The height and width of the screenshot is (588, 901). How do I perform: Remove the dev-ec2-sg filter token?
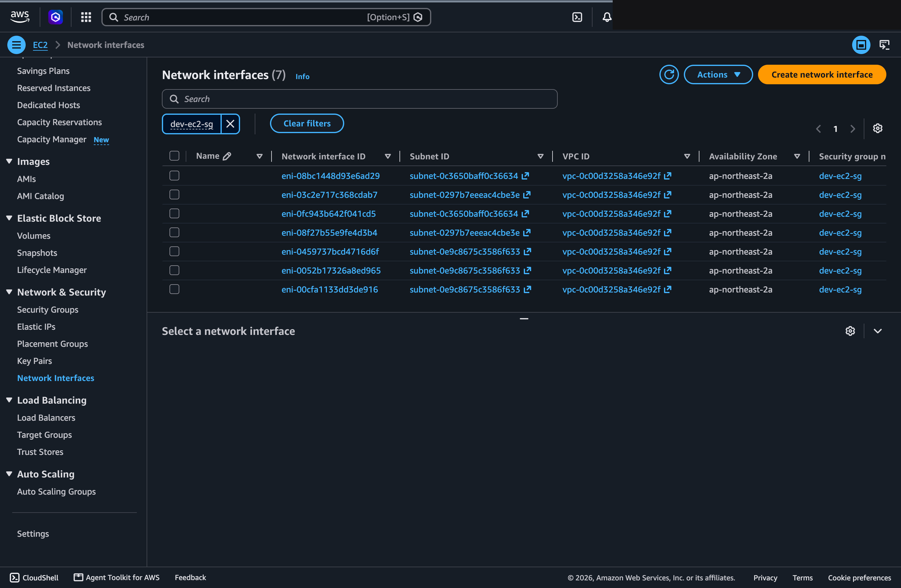point(230,124)
